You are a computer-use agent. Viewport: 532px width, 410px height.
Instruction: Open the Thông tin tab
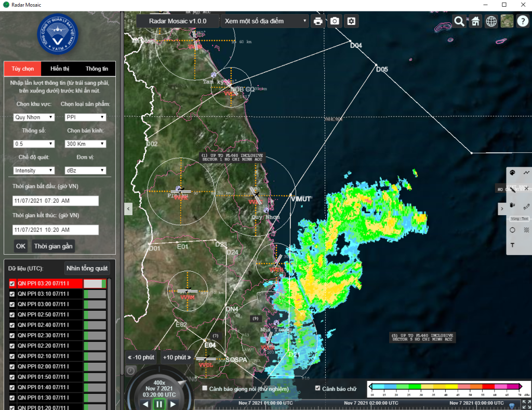pos(96,69)
